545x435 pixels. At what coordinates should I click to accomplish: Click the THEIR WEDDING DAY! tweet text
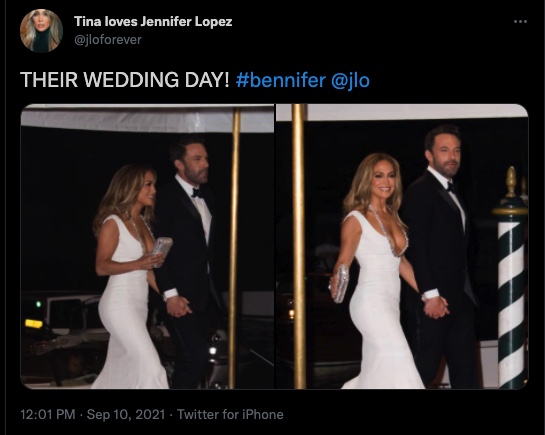click(x=125, y=80)
